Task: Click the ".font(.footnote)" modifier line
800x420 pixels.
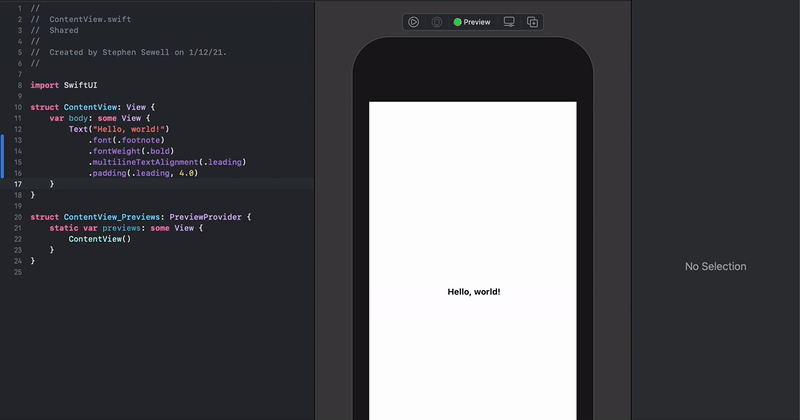Action: pyautogui.click(x=127, y=140)
